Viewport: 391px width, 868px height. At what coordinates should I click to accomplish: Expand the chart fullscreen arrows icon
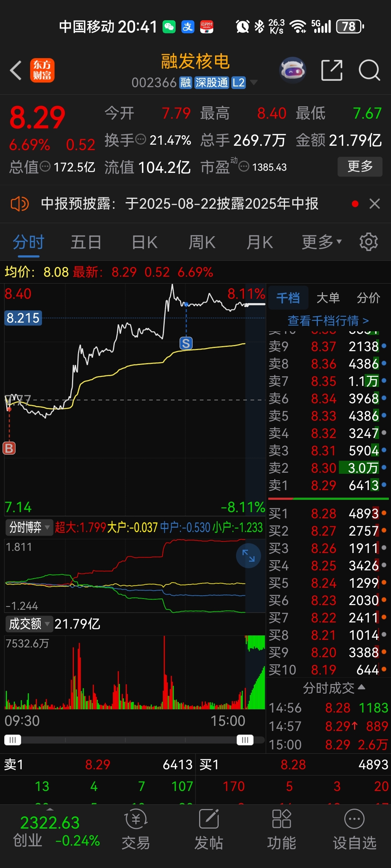[248, 556]
